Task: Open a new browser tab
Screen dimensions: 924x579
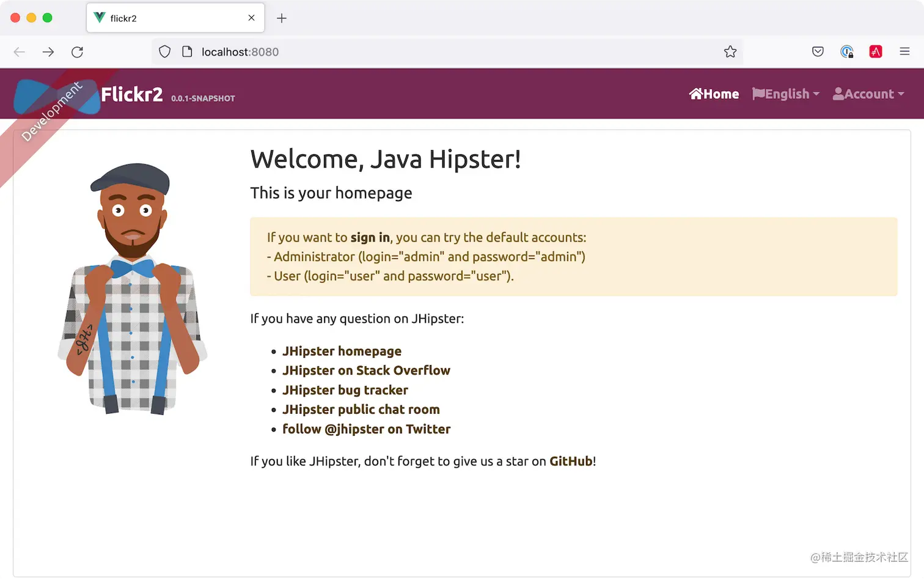Action: (282, 18)
